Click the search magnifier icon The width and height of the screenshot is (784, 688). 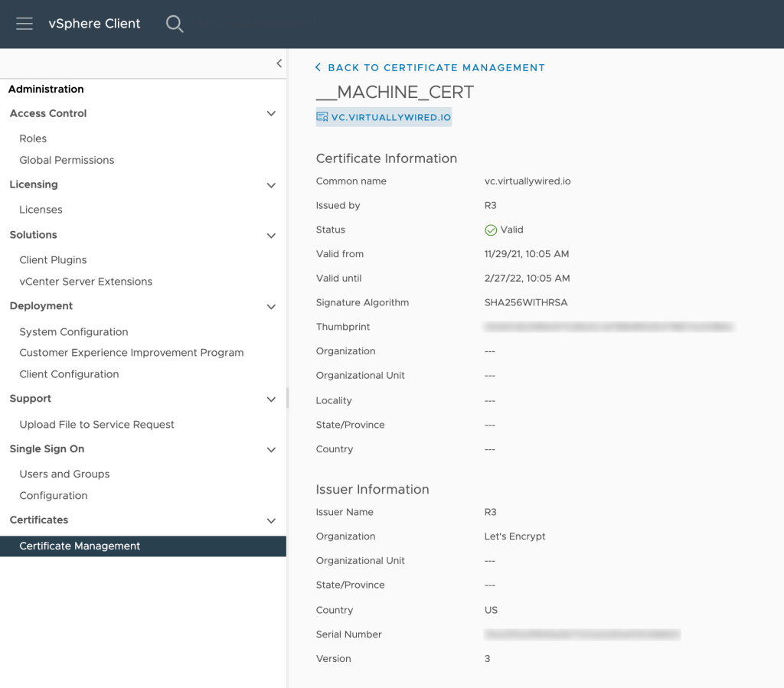tap(175, 24)
